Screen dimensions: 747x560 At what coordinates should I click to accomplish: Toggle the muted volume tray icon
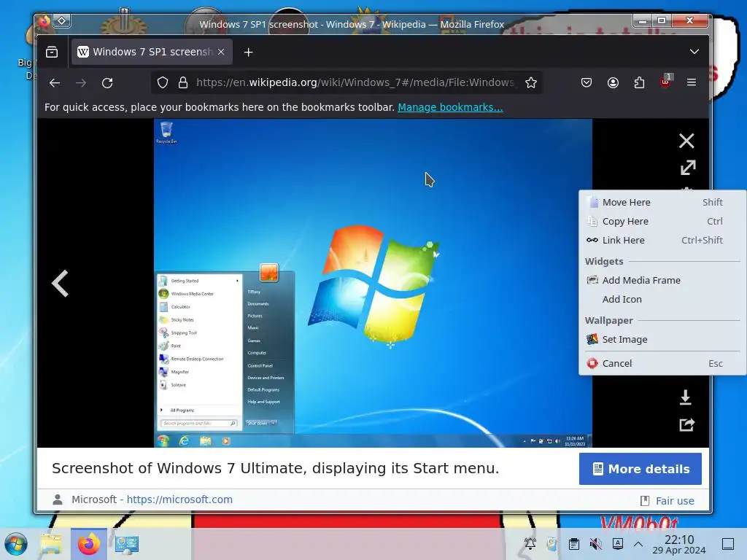[x=595, y=544]
